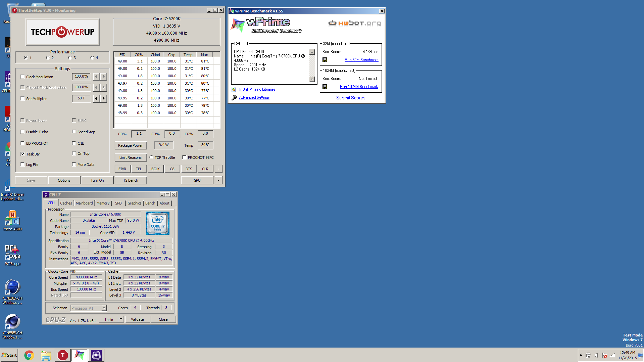Viewport: 644px width, 362px height.
Task: Switch to the Memory tab in CPU-Z
Action: [x=103, y=203]
